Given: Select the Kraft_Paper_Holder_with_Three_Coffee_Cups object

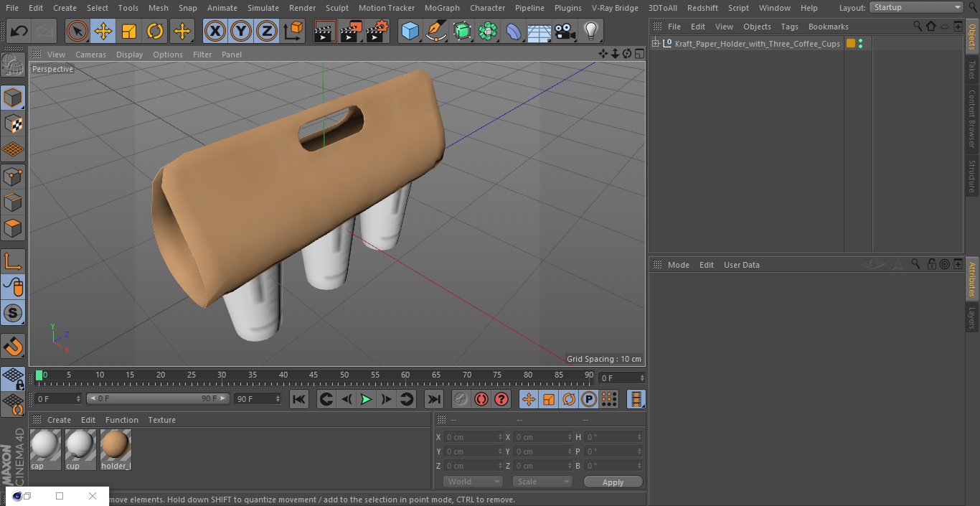Looking at the screenshot, I should pyautogui.click(x=757, y=44).
